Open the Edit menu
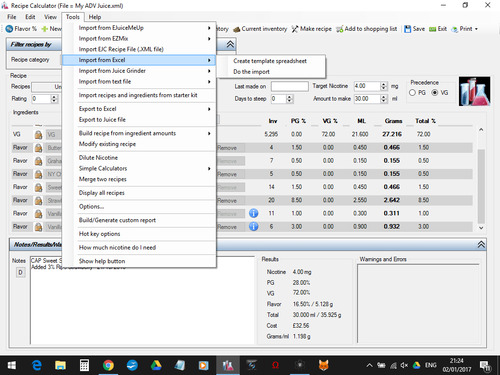 click(x=30, y=17)
